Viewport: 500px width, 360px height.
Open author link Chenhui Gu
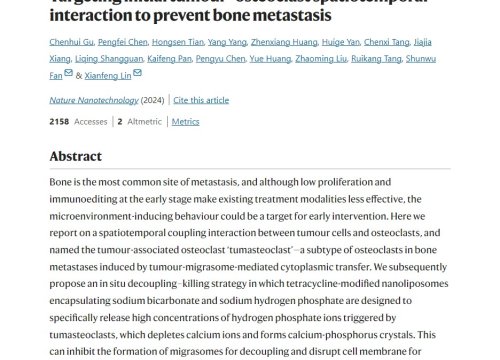coord(71,42)
